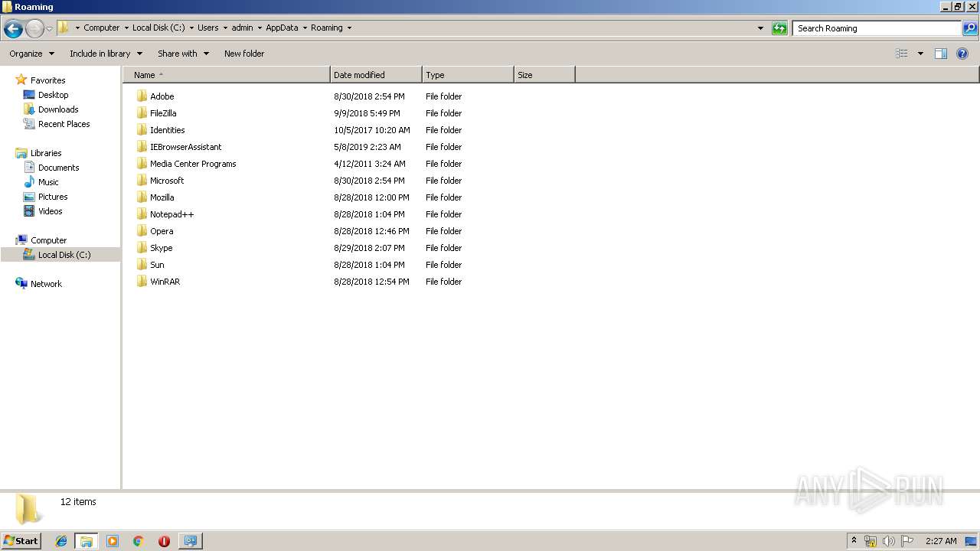The width and height of the screenshot is (980, 551).
Task: Click the Forward navigation arrow
Action: click(34, 28)
